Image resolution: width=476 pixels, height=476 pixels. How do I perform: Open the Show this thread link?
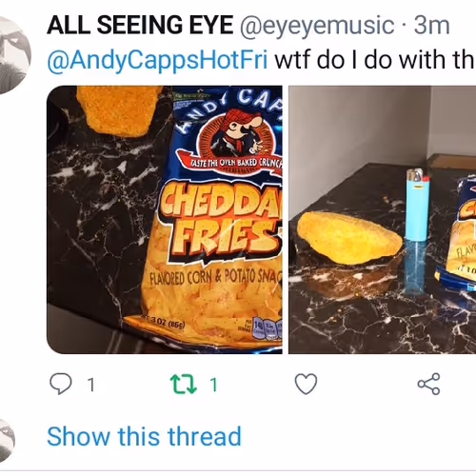(x=144, y=436)
